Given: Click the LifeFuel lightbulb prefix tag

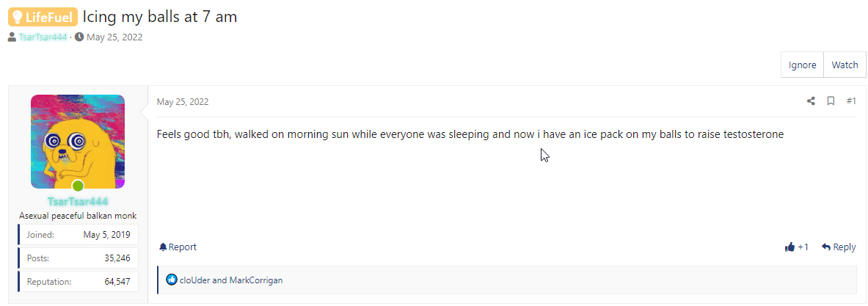Looking at the screenshot, I should tap(43, 17).
